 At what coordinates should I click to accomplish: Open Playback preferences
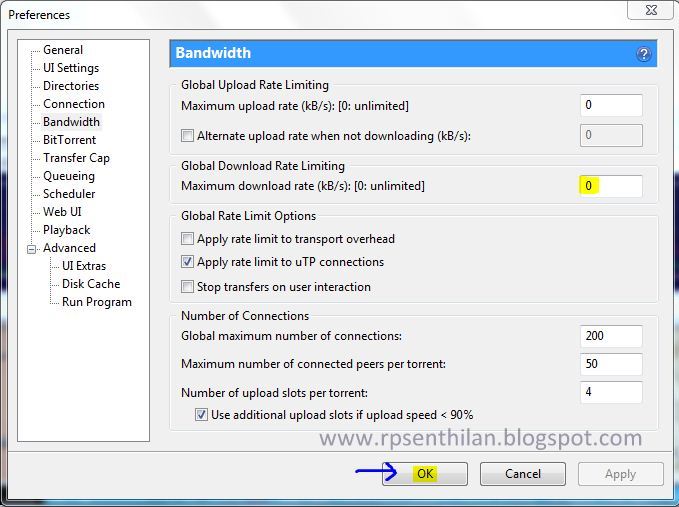click(x=67, y=230)
